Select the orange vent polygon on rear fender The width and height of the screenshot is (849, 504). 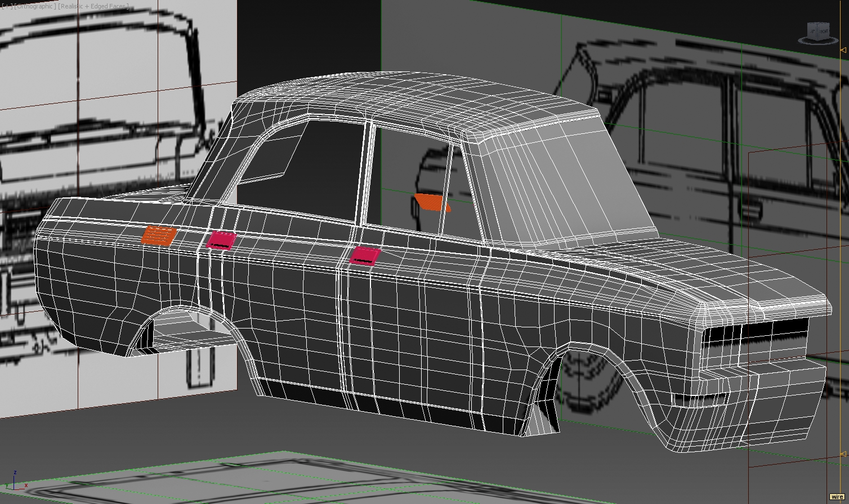(159, 235)
